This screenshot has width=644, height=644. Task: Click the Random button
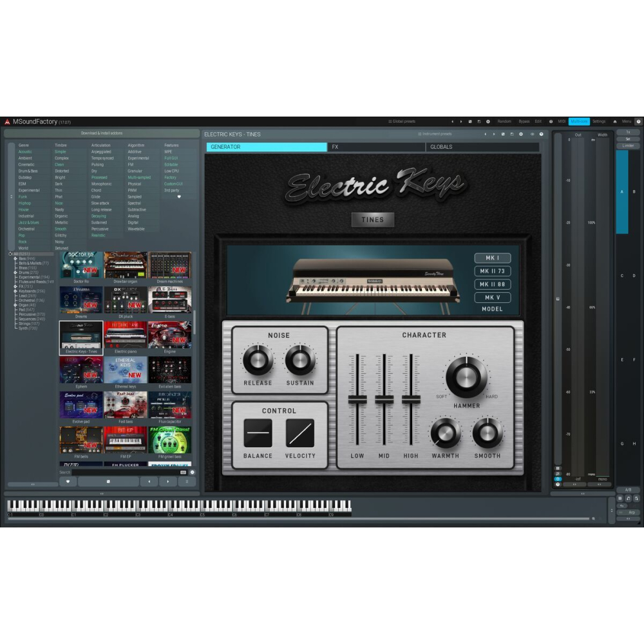tap(504, 122)
